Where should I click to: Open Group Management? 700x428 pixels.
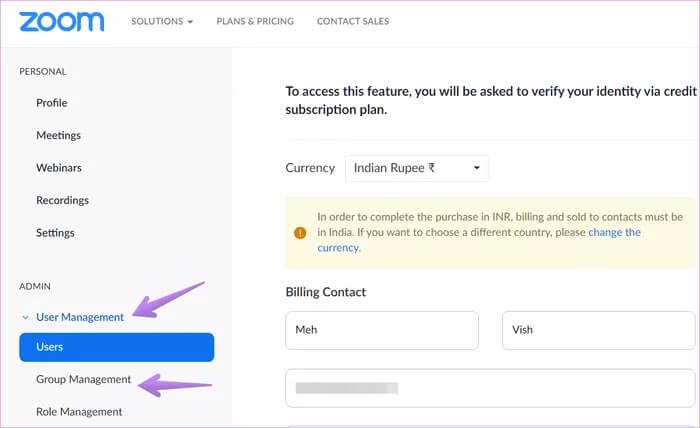[x=83, y=379]
